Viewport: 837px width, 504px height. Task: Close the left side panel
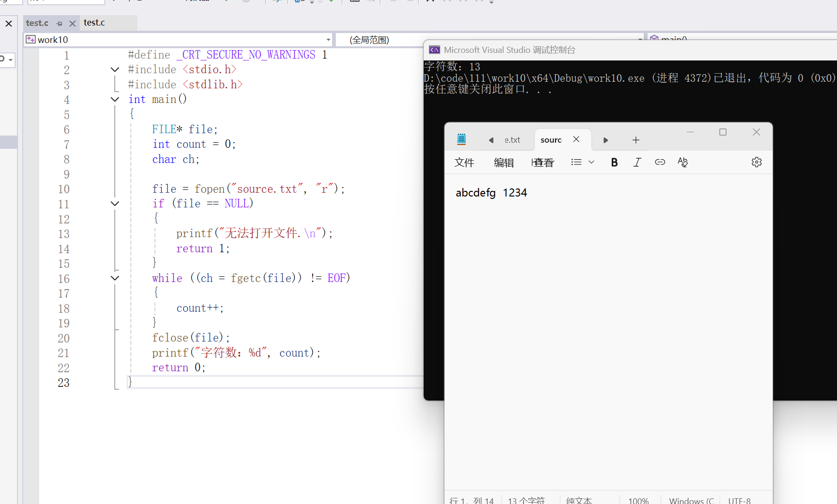(x=9, y=23)
